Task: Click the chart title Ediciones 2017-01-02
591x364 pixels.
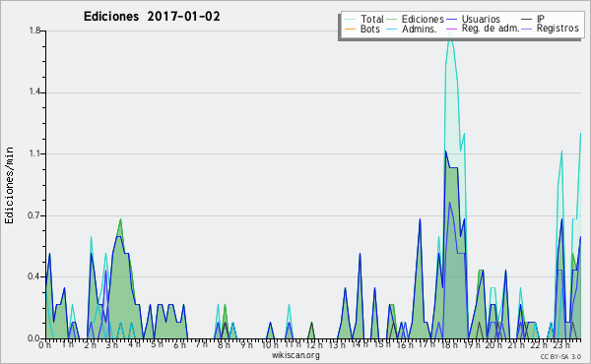Action: coord(152,17)
